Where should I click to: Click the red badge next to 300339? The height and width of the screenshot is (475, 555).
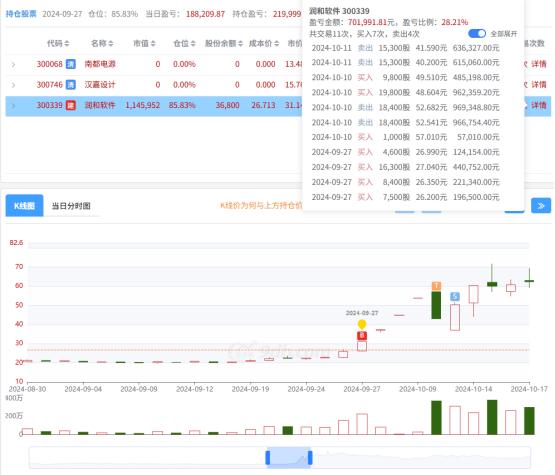click(x=71, y=105)
